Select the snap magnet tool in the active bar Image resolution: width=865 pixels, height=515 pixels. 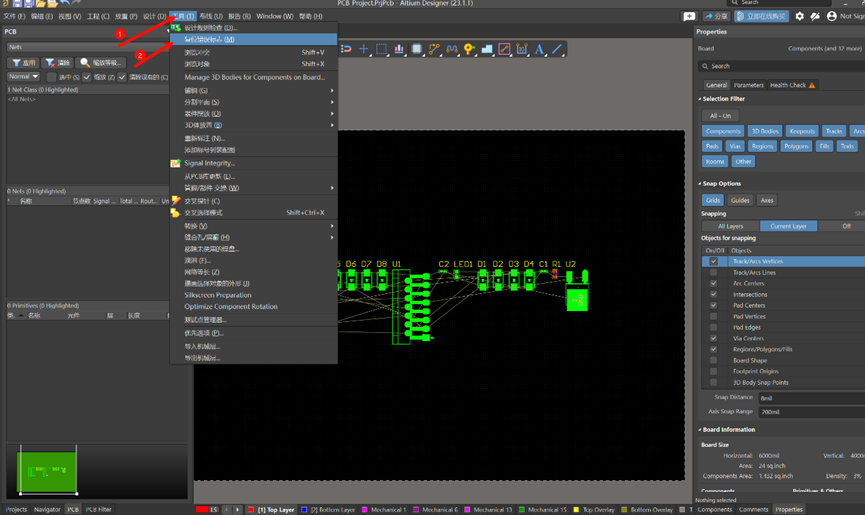346,49
